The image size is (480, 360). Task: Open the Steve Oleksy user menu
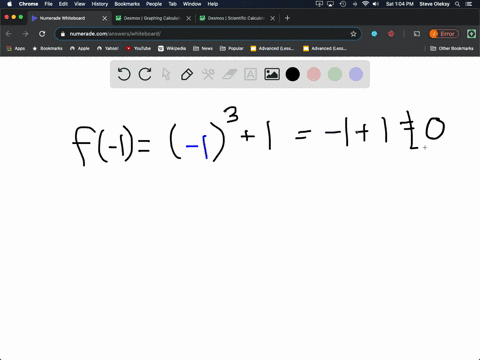(x=434, y=4)
